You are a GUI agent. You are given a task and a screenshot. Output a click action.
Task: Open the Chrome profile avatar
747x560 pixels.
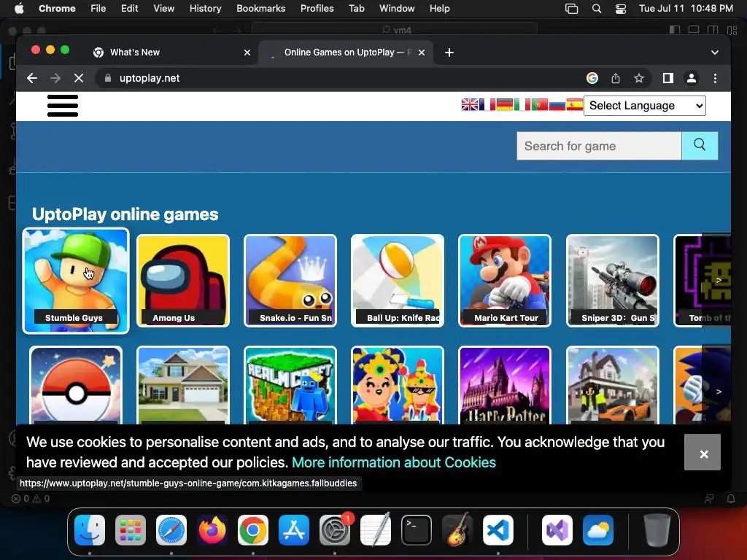point(692,78)
